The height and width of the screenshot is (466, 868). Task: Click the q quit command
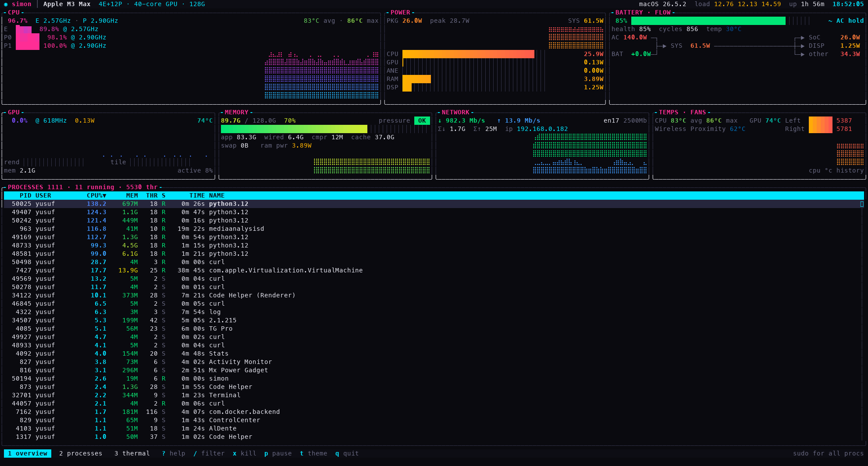point(347,453)
